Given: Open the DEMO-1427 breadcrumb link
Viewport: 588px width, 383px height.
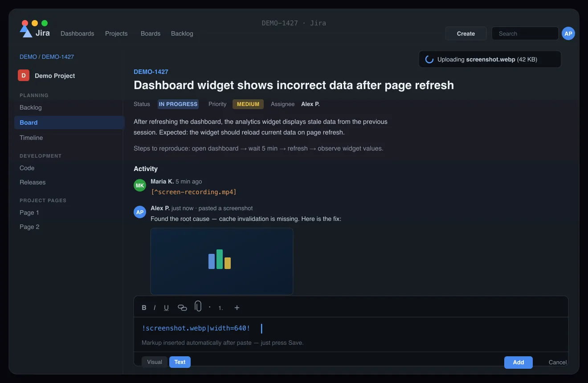Looking at the screenshot, I should 58,57.
